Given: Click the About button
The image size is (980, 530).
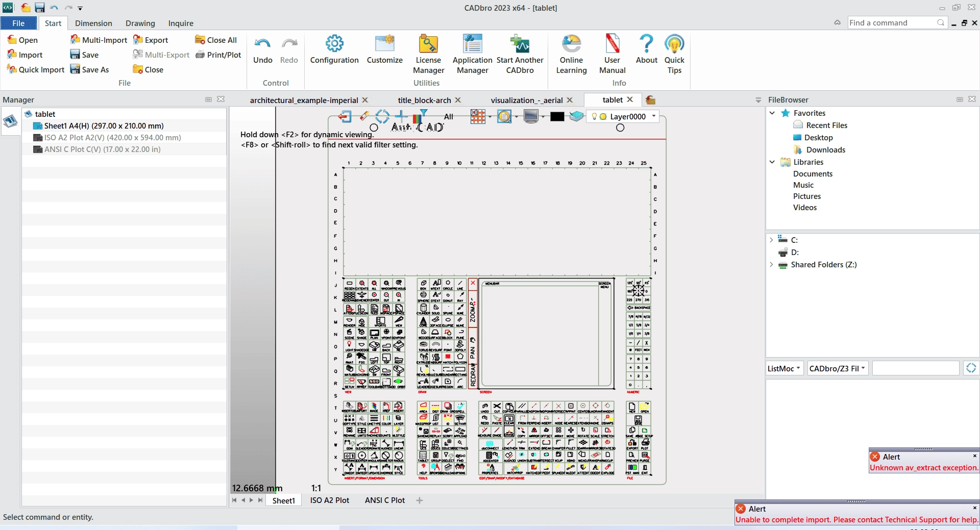Looking at the screenshot, I should 647,50.
